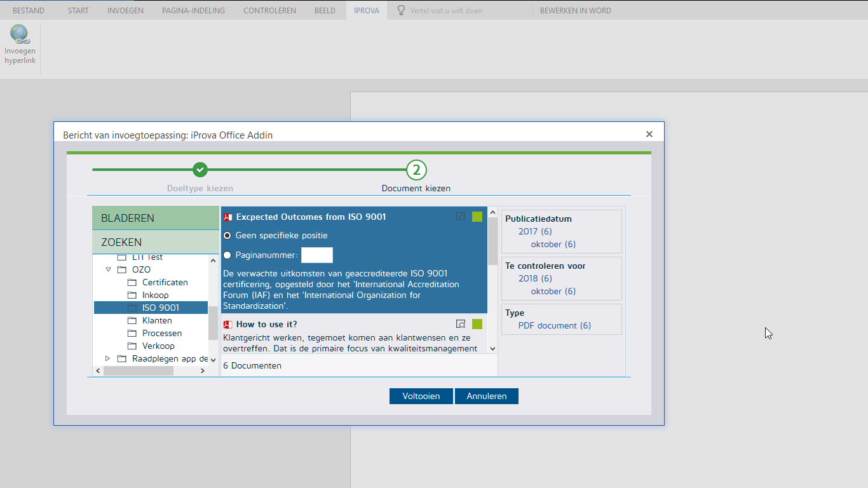
Task: Open the START ribbon tab
Action: (x=78, y=10)
